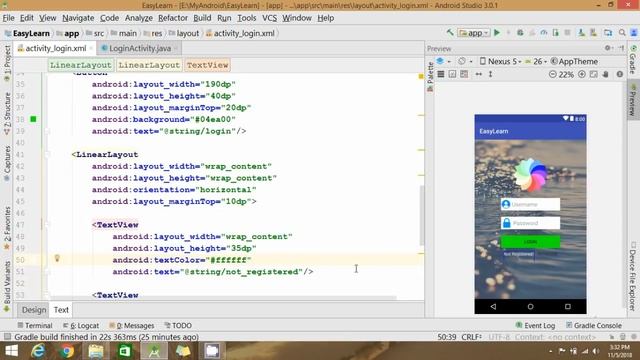Open the TODO tool window
This screenshot has height=360, width=640.
tap(178, 325)
